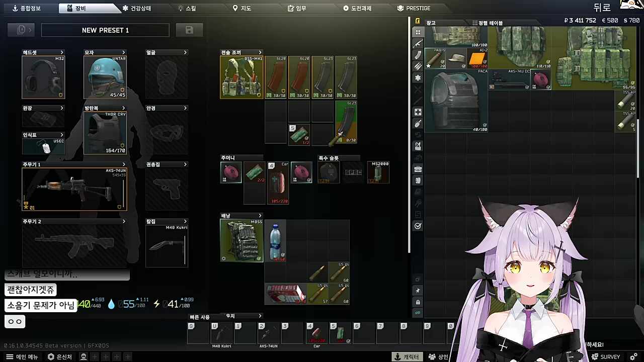644x362 pixels.
Task: Select quick slot 2 AKS-74UN
Action: [268, 334]
